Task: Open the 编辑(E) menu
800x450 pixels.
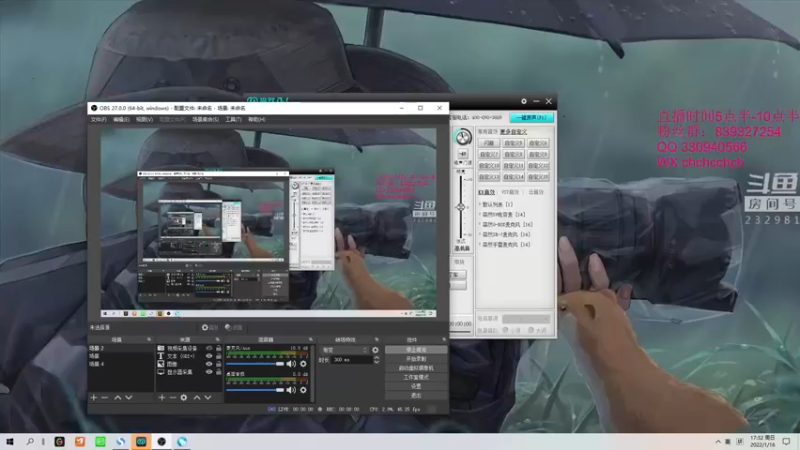Action: click(121, 119)
